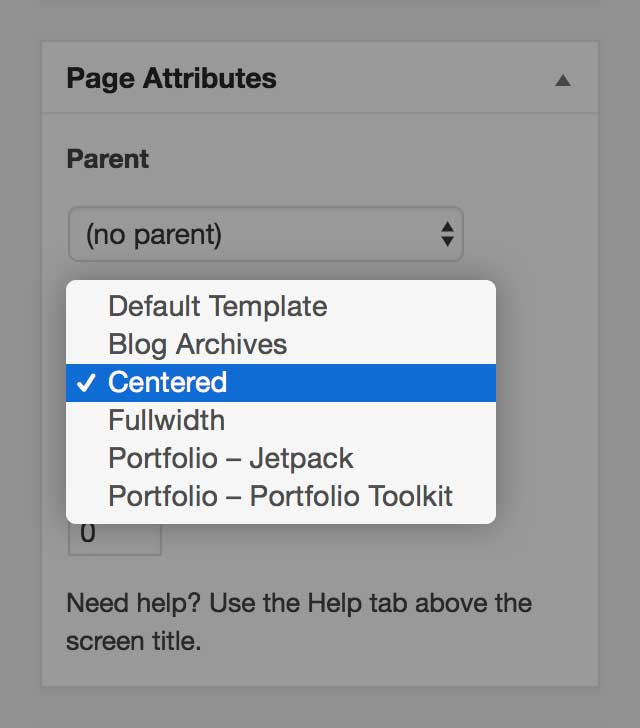
Task: Click the down arrow of Parent selector
Action: [x=447, y=241]
